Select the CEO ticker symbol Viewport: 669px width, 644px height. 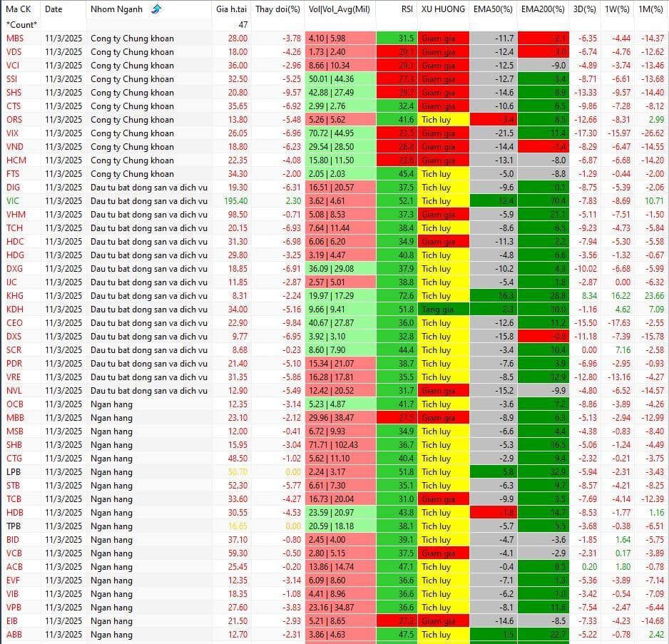(x=14, y=323)
